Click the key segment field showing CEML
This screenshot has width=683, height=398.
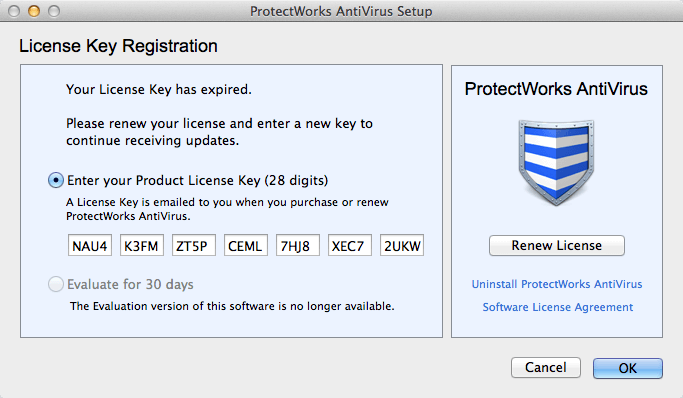coord(246,246)
